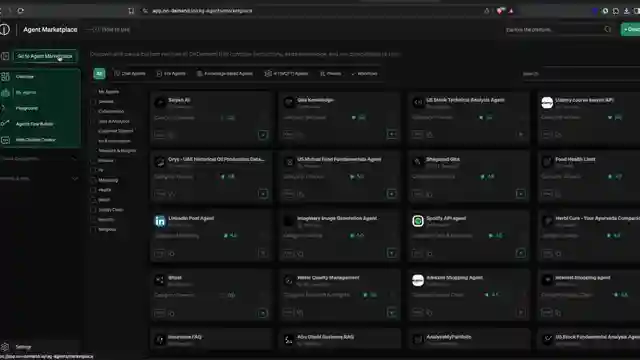Click the browser reload icon
Viewport: 640px width, 360px height.
[x=20, y=11]
